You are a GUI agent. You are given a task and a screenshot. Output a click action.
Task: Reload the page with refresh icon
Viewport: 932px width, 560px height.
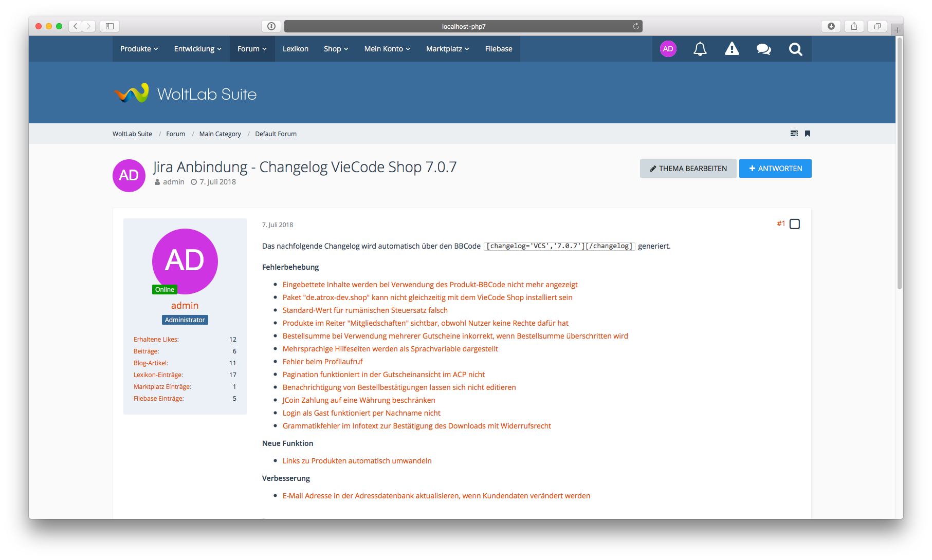click(x=636, y=26)
